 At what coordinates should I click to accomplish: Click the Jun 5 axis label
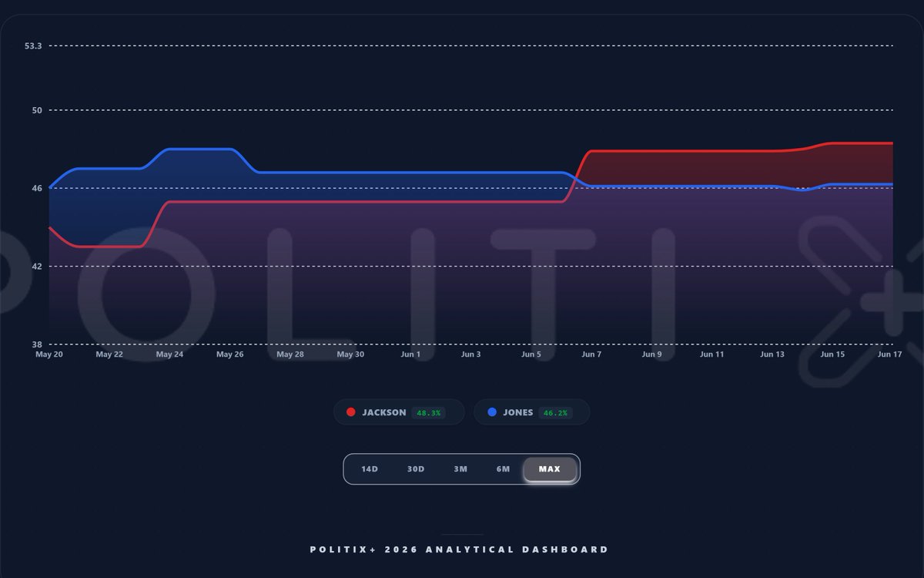pyautogui.click(x=531, y=355)
